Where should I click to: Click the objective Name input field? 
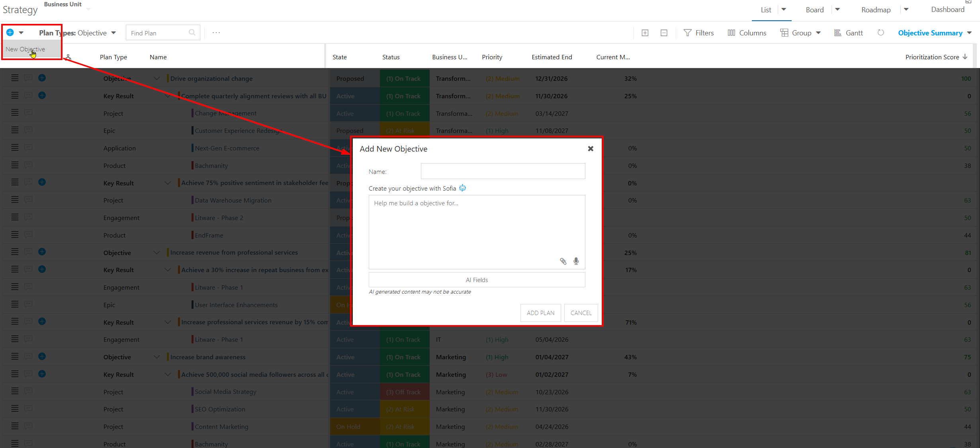tap(503, 171)
